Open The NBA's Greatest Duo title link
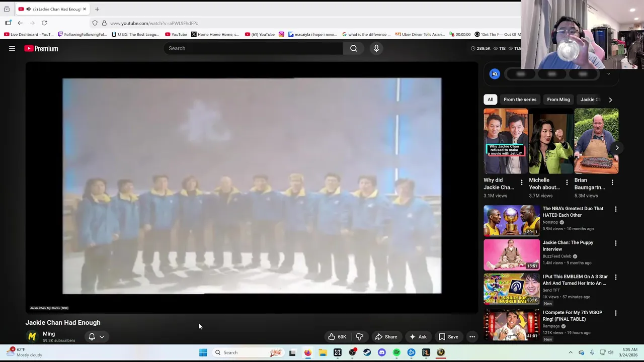Image resolution: width=644 pixels, height=362 pixels. click(573, 212)
